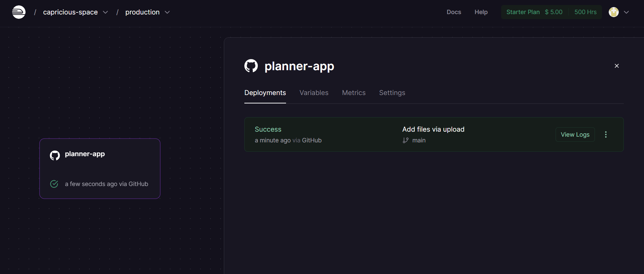Image resolution: width=644 pixels, height=274 pixels.
Task: Click the GitHub icon beside panel title planner-app
Action: point(251,66)
